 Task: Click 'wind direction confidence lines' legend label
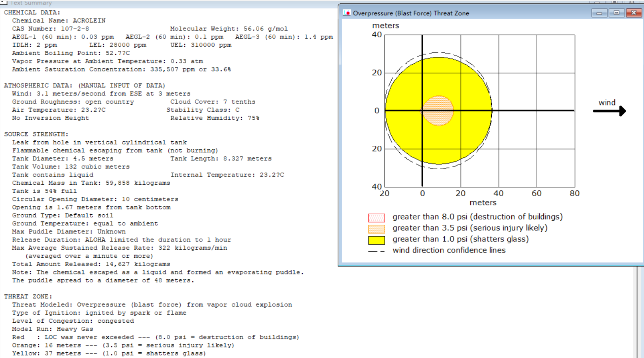tap(449, 250)
